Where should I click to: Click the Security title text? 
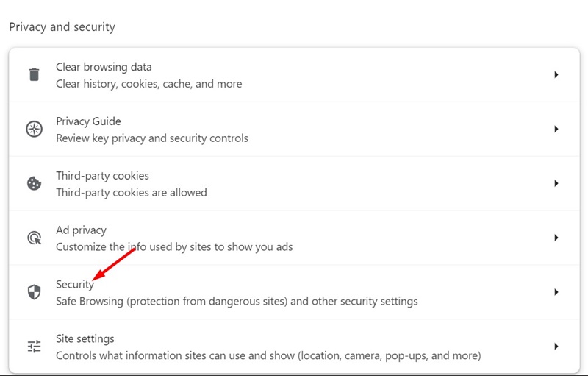pyautogui.click(x=75, y=285)
